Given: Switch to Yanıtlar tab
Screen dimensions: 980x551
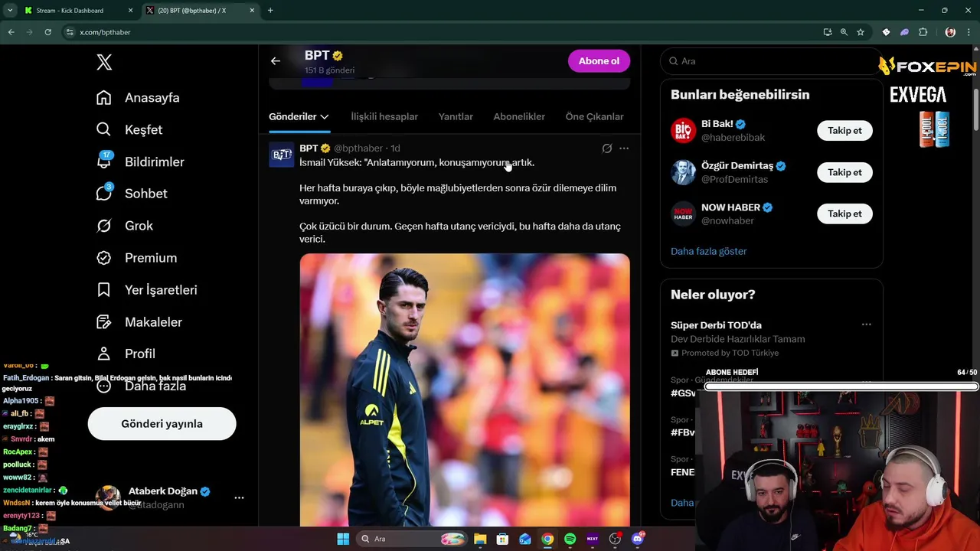Looking at the screenshot, I should pos(456,116).
